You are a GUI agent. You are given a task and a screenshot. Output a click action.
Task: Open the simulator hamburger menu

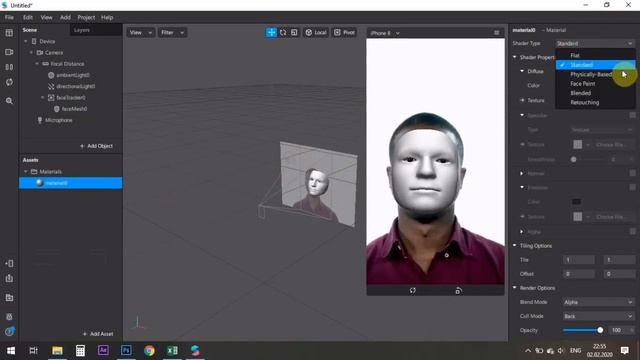coord(496,33)
